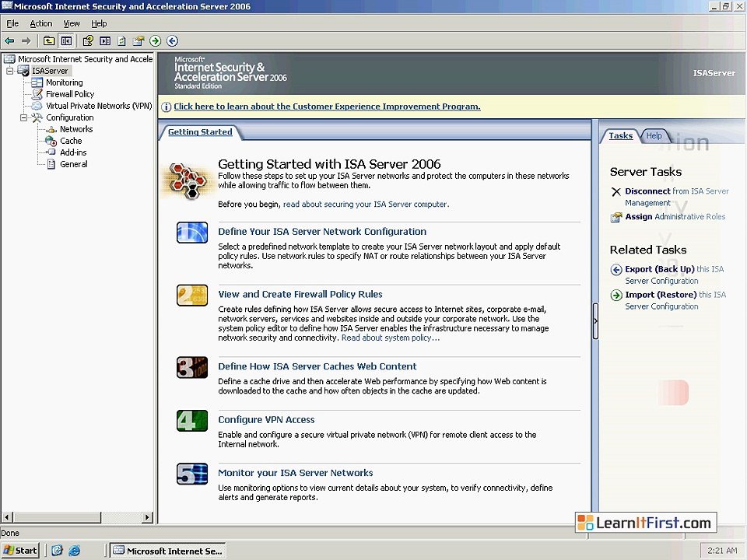Select Virtual Private Networks (VPN) tree node
The height and width of the screenshot is (560, 747).
(99, 106)
